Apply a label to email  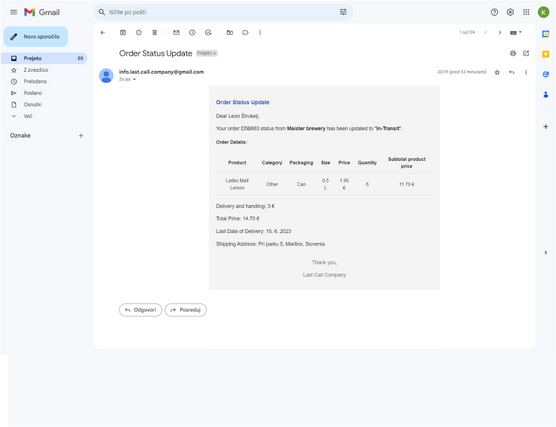pyautogui.click(x=245, y=33)
